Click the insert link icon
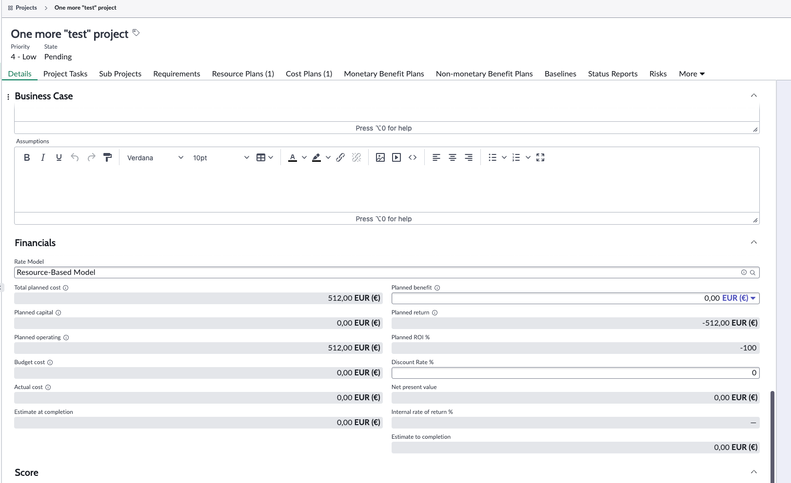This screenshot has width=791, height=483. tap(341, 157)
